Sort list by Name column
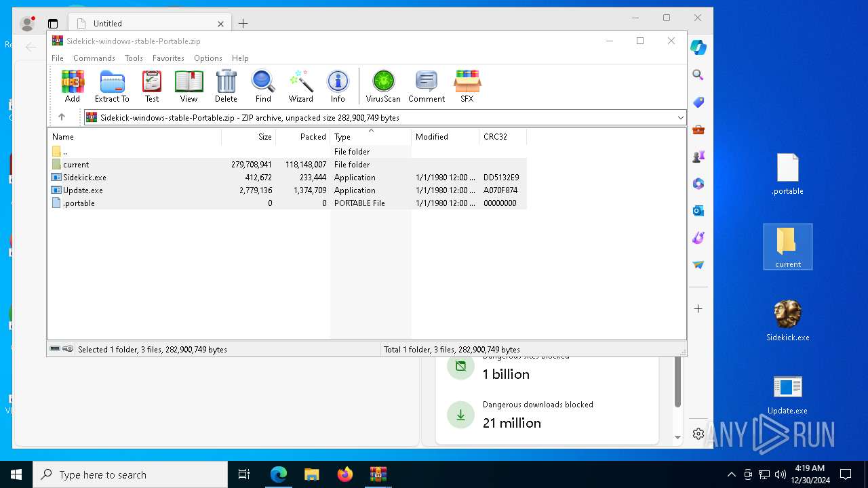The image size is (868, 488). click(134, 137)
